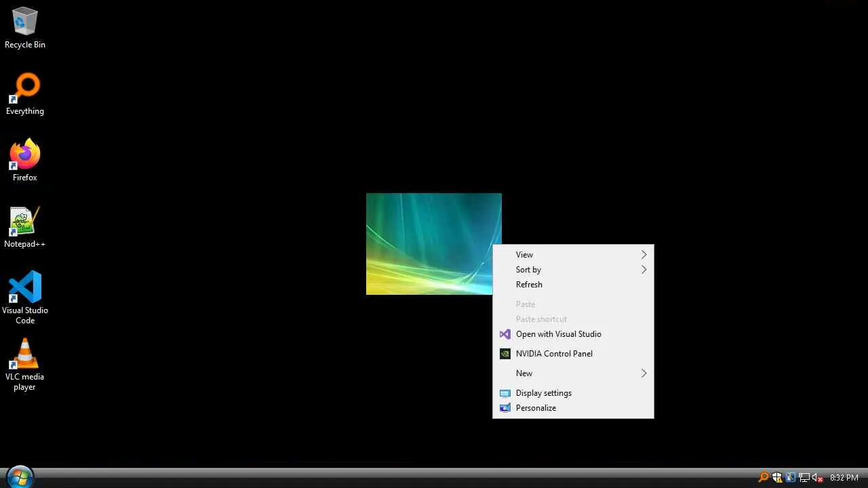Choose View from the context menu

pos(573,255)
